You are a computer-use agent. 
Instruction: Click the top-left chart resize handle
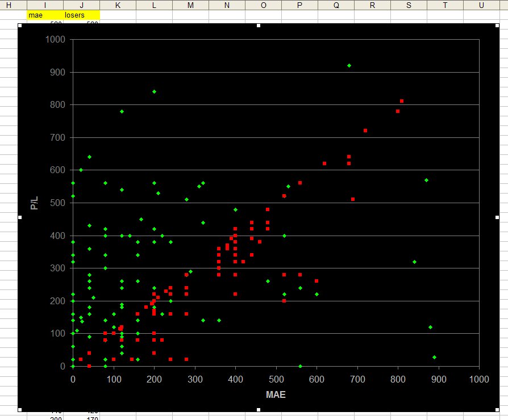point(20,26)
